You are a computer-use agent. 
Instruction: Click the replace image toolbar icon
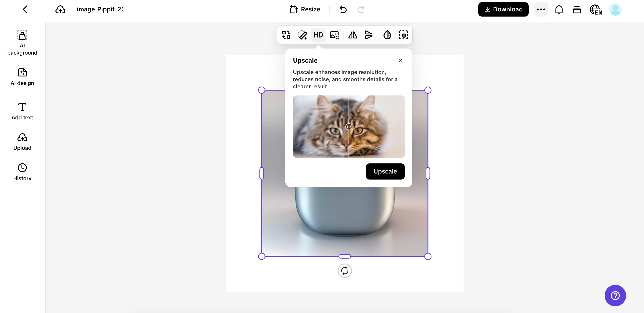335,35
